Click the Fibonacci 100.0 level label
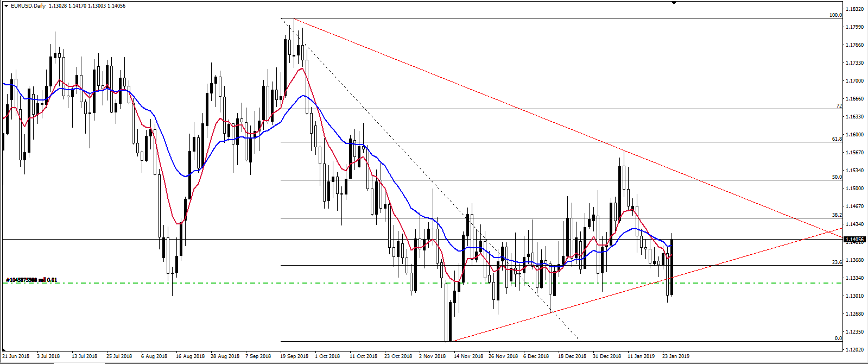The image size is (868, 364). 835,15
